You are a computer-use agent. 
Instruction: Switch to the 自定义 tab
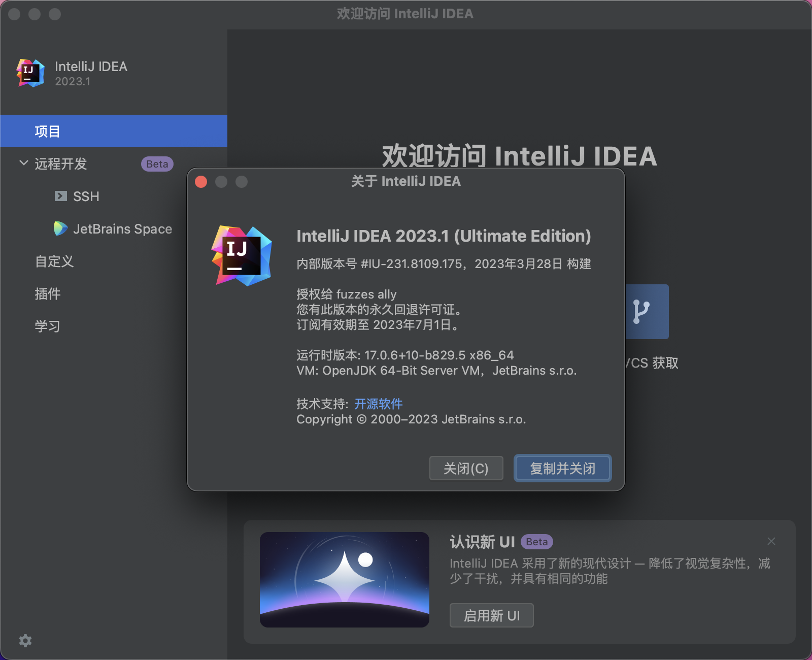[x=54, y=261]
